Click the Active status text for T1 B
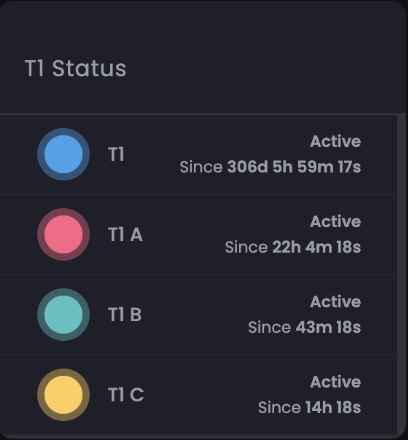 (x=335, y=302)
